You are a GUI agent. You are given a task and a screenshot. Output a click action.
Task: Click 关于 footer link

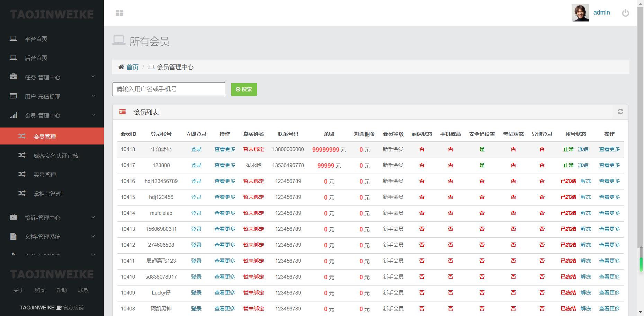(19, 290)
